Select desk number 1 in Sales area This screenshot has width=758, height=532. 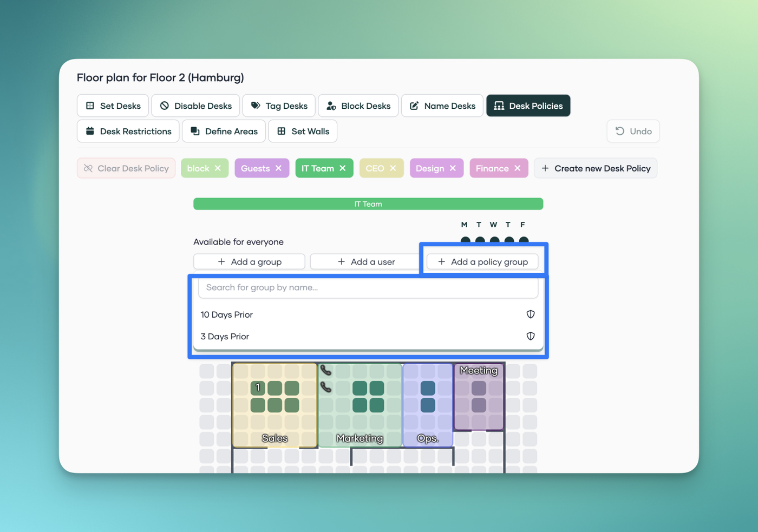coord(258,387)
